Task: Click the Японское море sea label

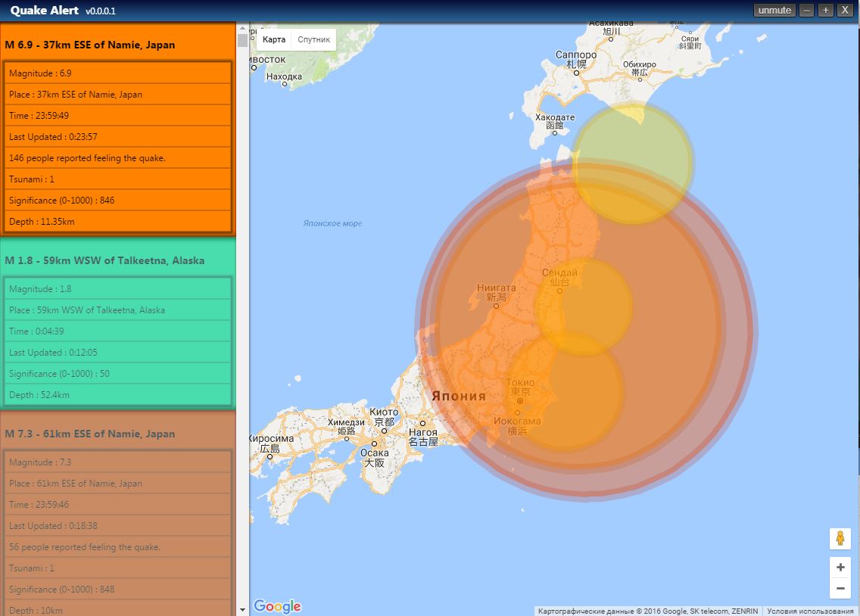Action: tap(332, 223)
